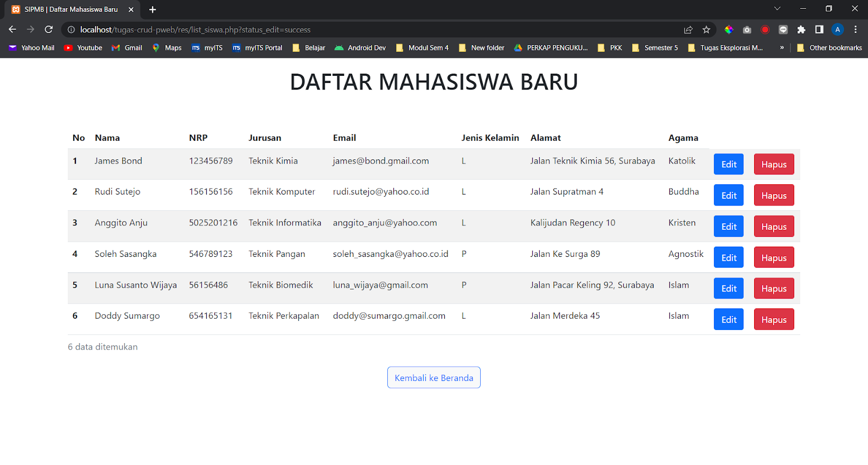Screen dimensions: 868x465
Task: Show more bookmarks with the double chevron
Action: [x=782, y=48]
